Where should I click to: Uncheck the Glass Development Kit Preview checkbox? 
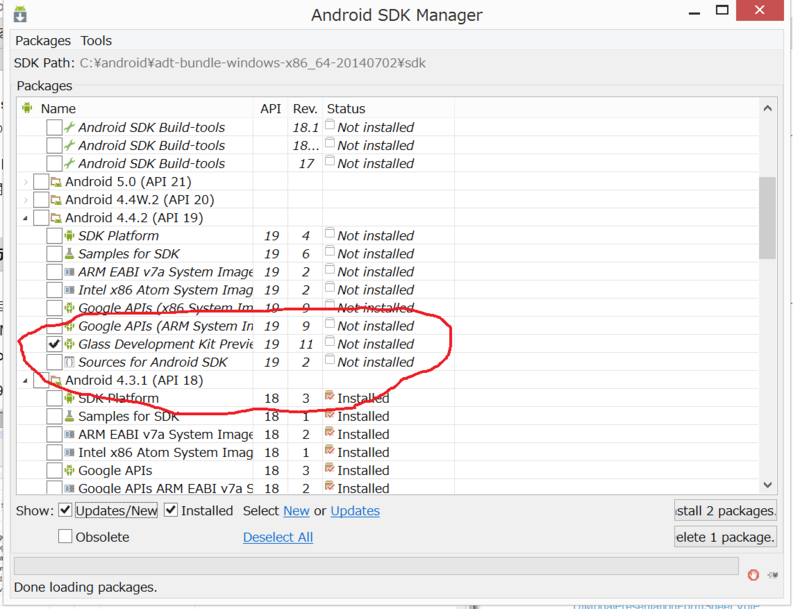point(54,344)
